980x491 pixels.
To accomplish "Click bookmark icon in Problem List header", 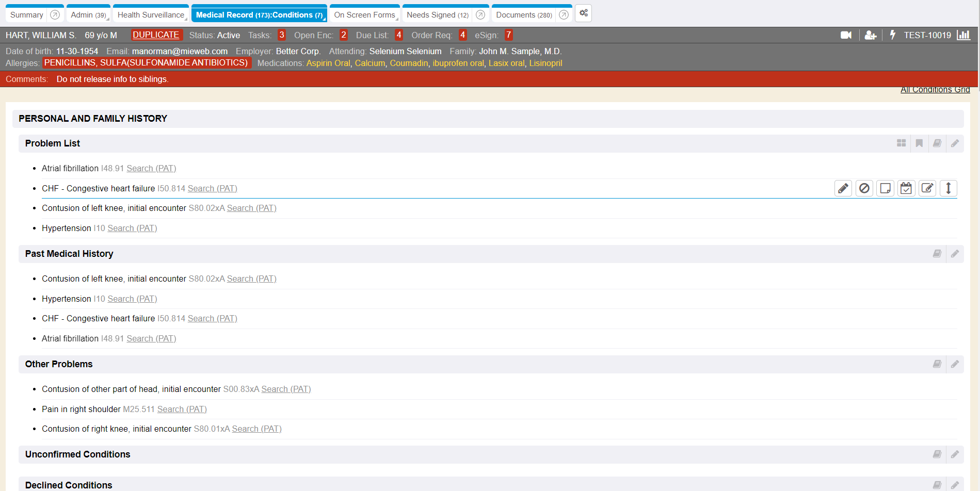I will click(x=919, y=143).
